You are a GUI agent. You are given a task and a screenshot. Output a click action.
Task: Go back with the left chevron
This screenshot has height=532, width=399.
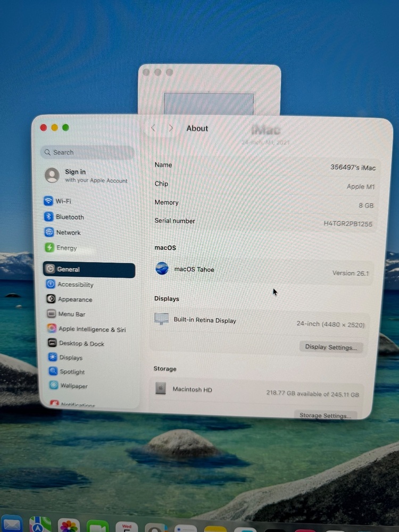pyautogui.click(x=153, y=128)
